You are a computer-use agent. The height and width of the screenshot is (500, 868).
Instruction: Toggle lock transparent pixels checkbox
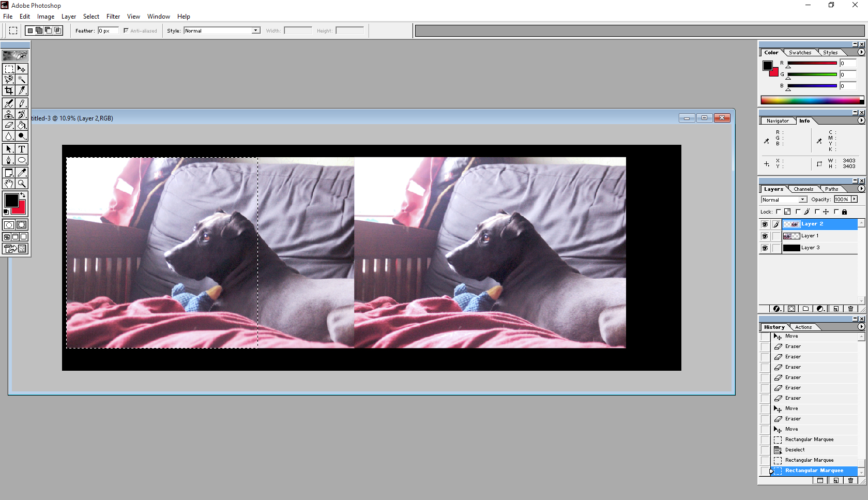(779, 211)
